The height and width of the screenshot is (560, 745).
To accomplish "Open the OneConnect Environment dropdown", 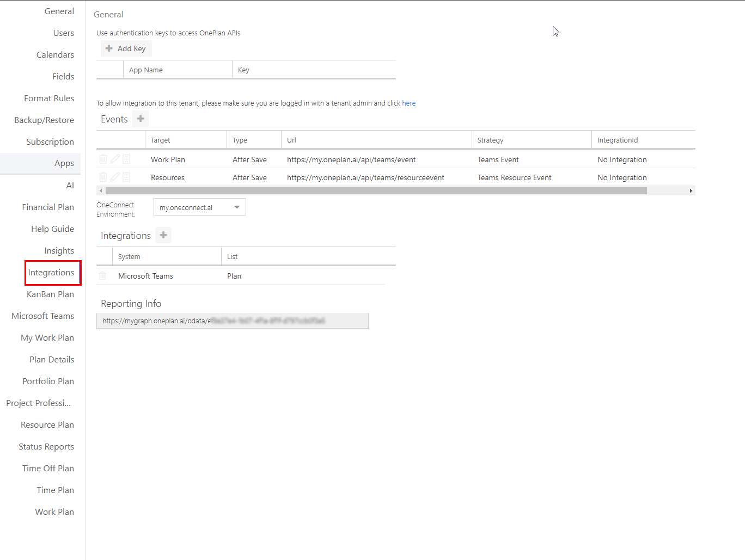I will pyautogui.click(x=200, y=207).
